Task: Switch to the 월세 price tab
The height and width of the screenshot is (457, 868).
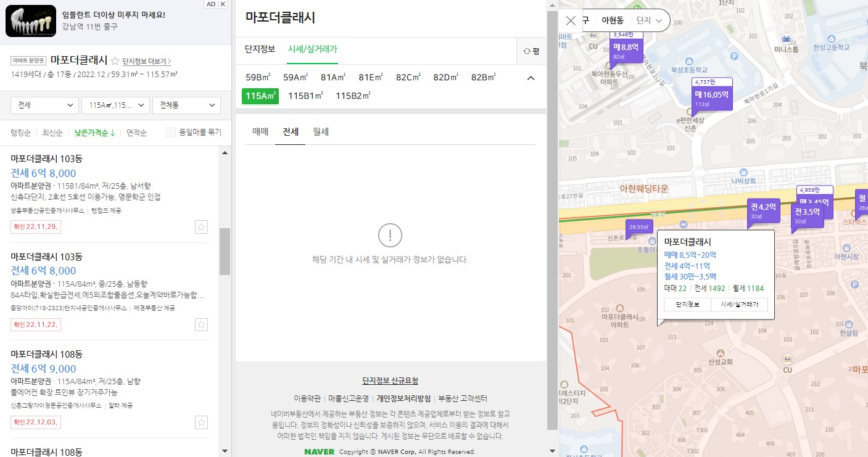Action: coord(321,132)
